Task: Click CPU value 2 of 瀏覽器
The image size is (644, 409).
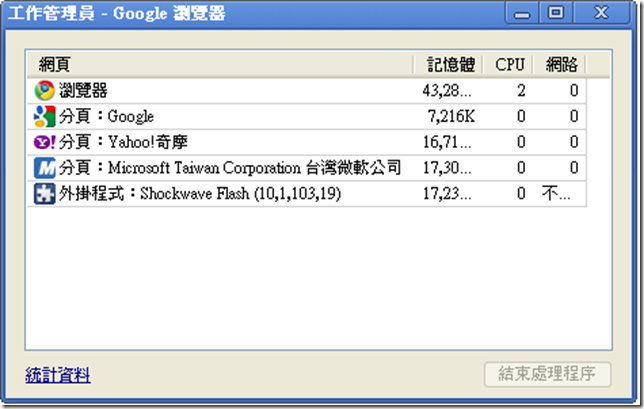Action: [521, 91]
